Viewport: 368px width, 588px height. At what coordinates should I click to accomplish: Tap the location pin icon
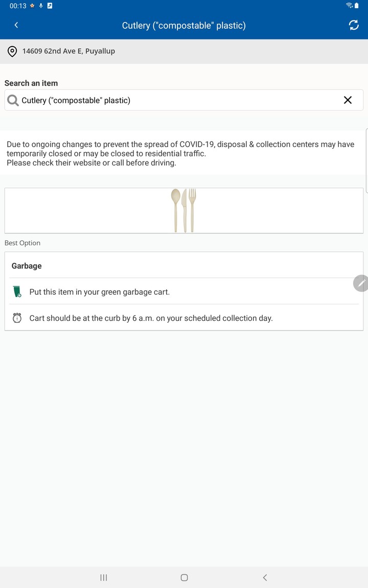pyautogui.click(x=12, y=51)
